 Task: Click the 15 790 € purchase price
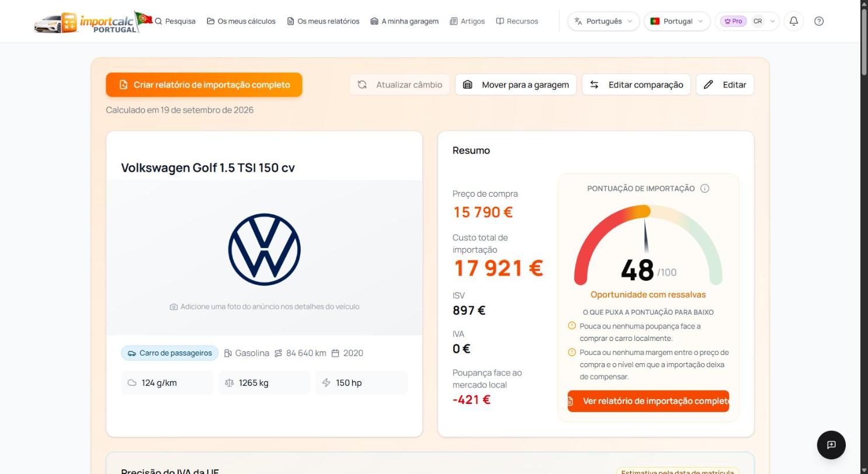pos(483,212)
